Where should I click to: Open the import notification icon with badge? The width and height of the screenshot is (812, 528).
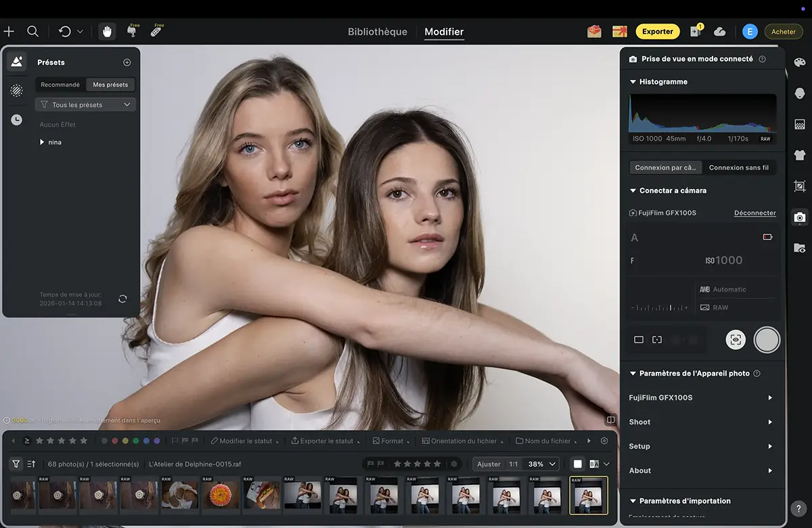point(695,31)
